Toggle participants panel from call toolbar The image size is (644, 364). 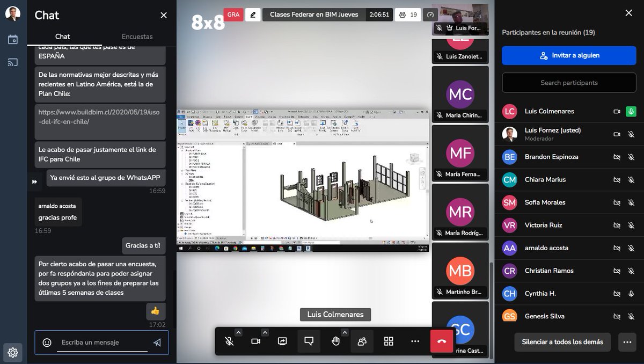point(362,341)
